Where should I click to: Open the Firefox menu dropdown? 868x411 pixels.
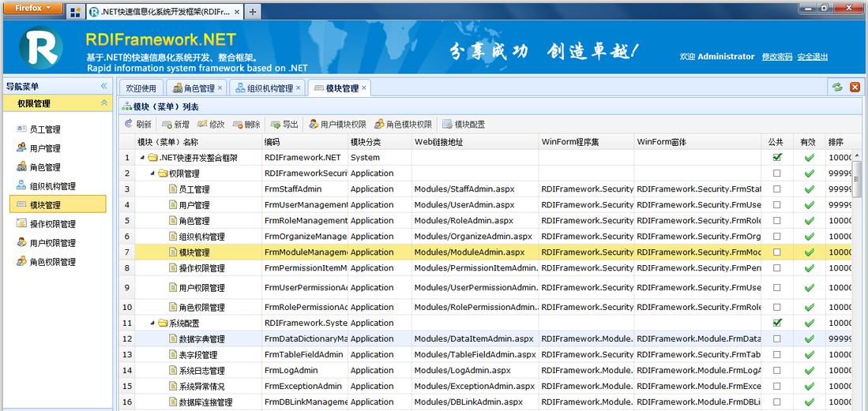click(x=33, y=9)
